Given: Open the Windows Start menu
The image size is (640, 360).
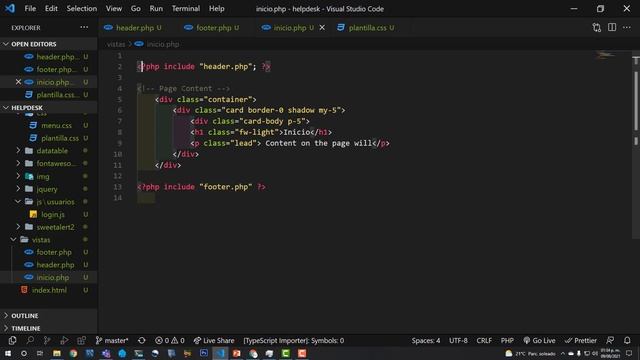Looking at the screenshot, I should tap(8, 353).
